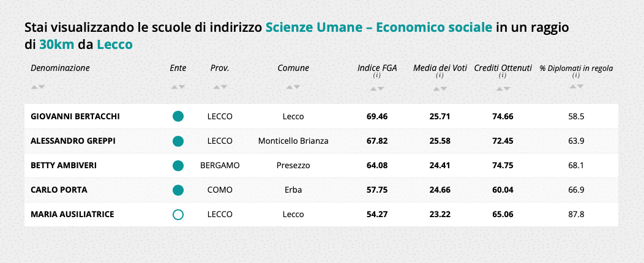Viewport: 644px width, 263px height.
Task: Sort the Denominazione column with its arrows
Action: (x=38, y=87)
